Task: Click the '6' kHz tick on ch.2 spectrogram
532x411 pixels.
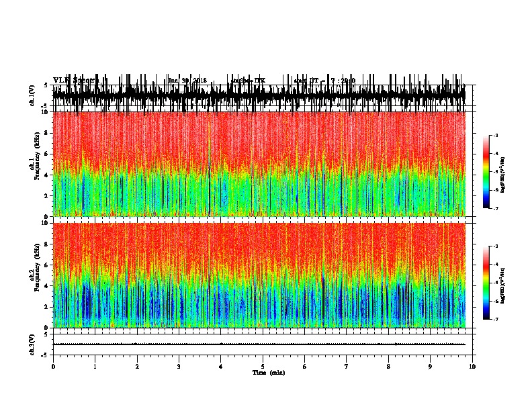Action: pyautogui.click(x=46, y=265)
